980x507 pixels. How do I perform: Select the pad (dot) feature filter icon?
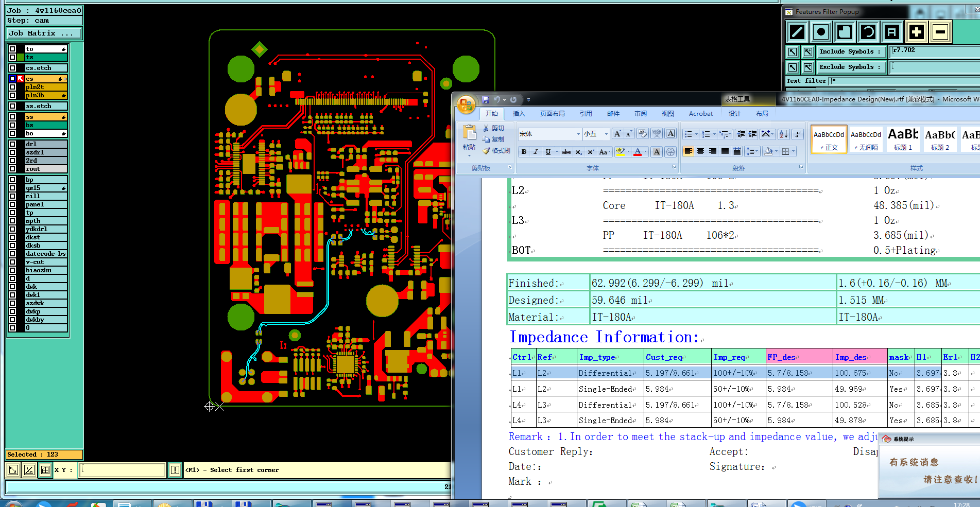pyautogui.click(x=821, y=32)
